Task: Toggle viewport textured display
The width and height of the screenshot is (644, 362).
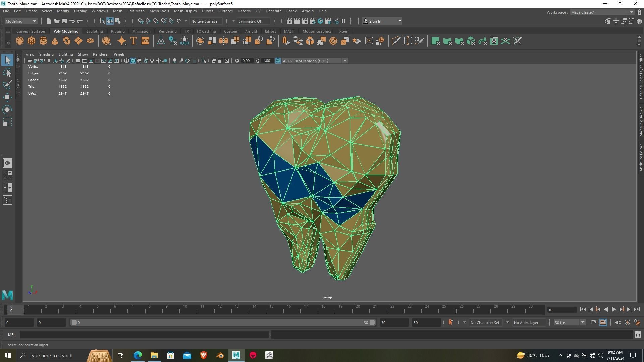Action: point(152,61)
